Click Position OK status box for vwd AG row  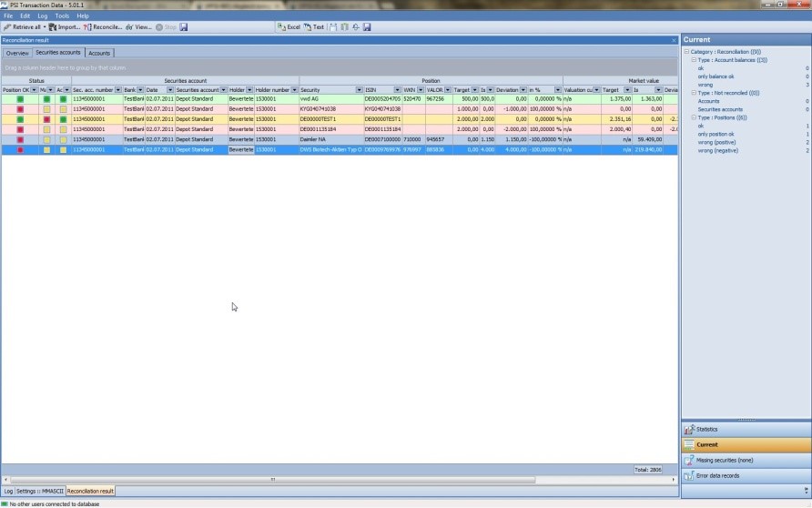[x=20, y=99]
